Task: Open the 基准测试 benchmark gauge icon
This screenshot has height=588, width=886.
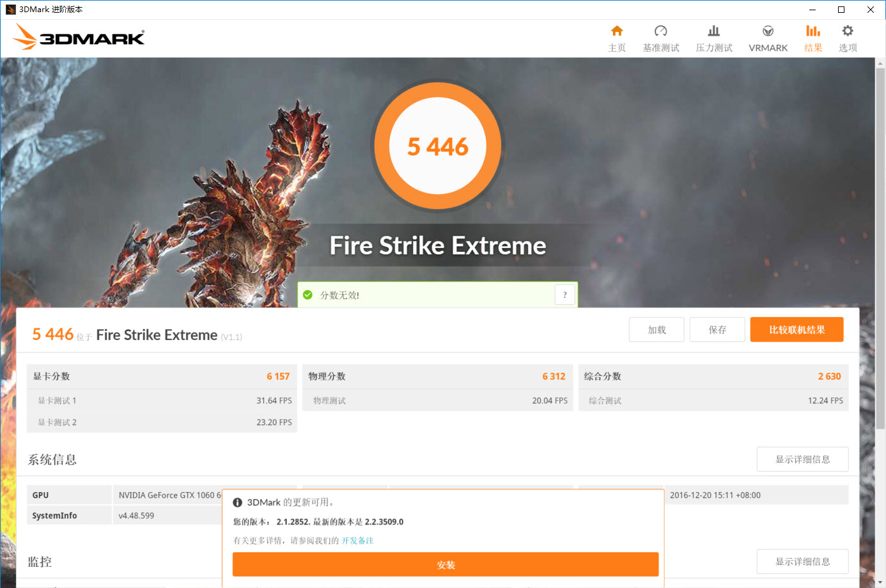Action: click(x=661, y=31)
